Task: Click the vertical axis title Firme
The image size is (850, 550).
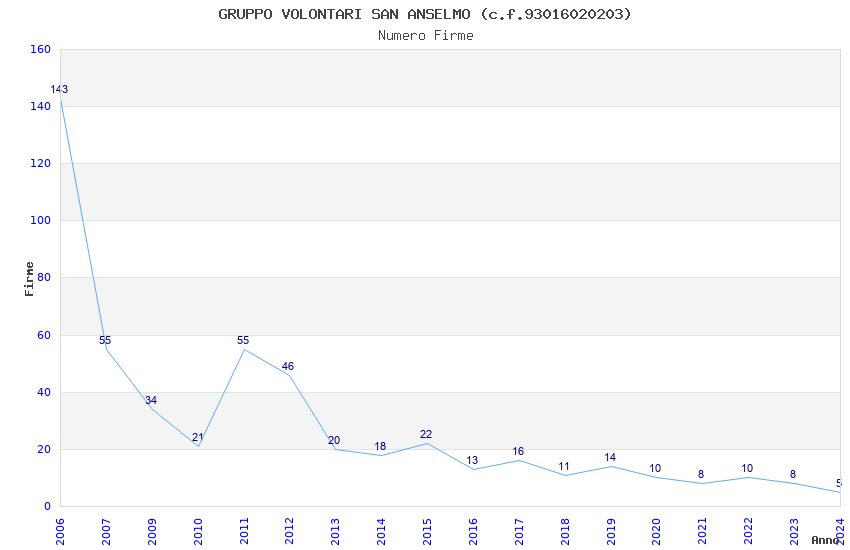Action: pyautogui.click(x=29, y=279)
